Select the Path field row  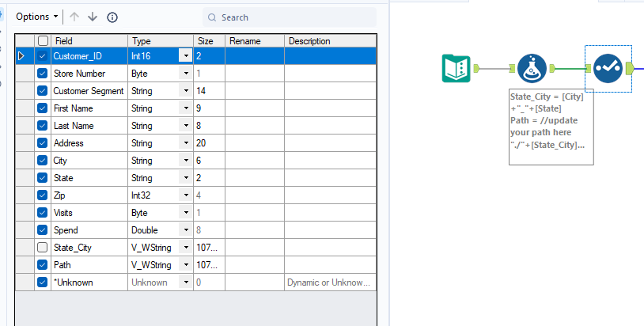click(87, 265)
